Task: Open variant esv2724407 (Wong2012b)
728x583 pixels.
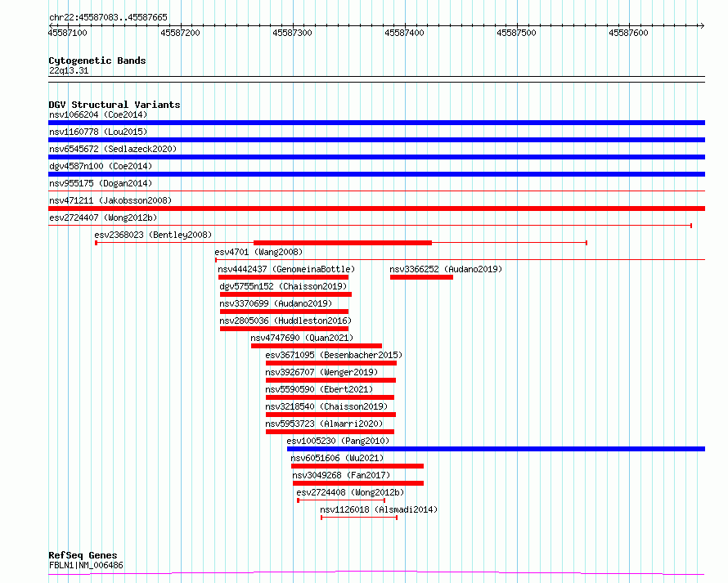Action: click(103, 218)
